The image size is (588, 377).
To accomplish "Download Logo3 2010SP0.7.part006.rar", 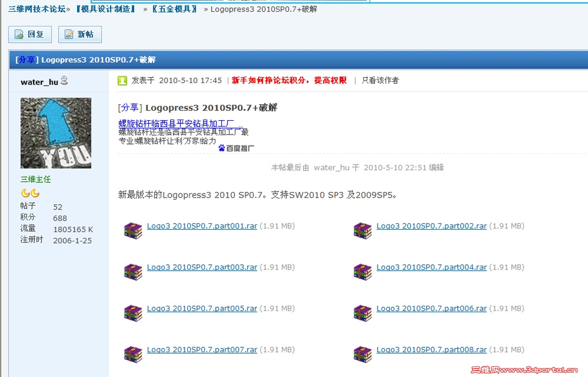I will pos(431,308).
